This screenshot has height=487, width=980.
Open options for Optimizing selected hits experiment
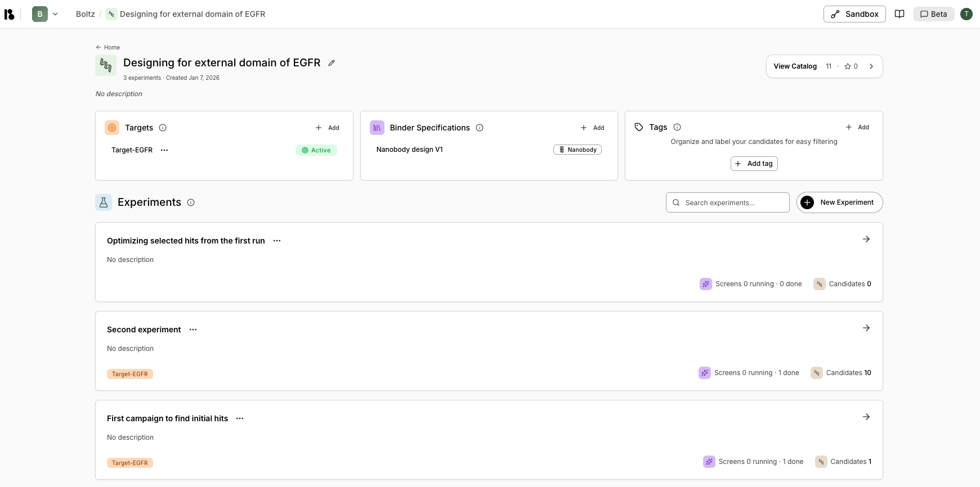pyautogui.click(x=277, y=241)
